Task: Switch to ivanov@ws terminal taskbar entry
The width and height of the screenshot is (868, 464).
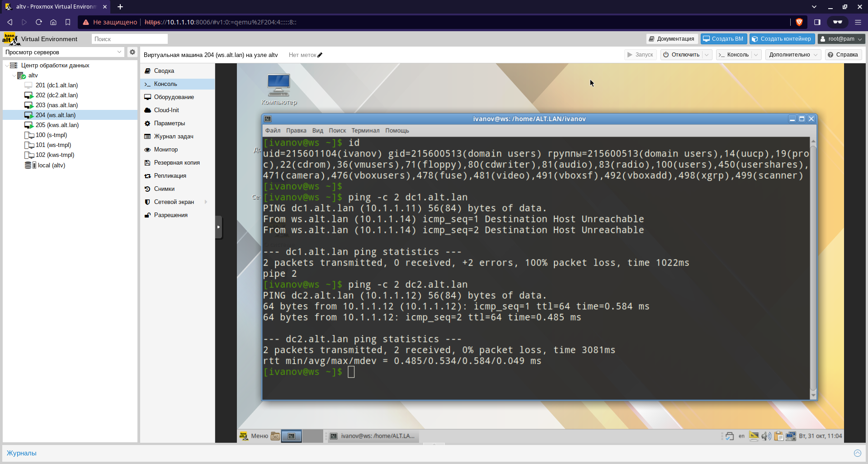Action: pos(373,436)
